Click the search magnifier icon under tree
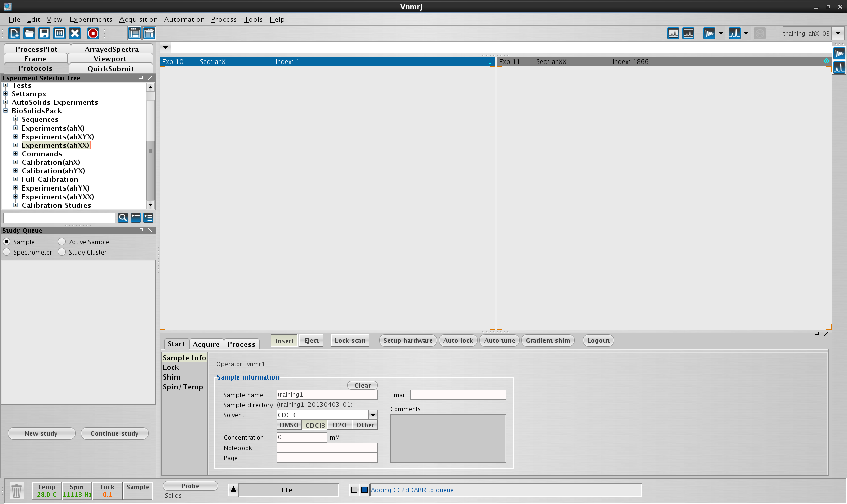847x504 pixels. click(x=123, y=218)
